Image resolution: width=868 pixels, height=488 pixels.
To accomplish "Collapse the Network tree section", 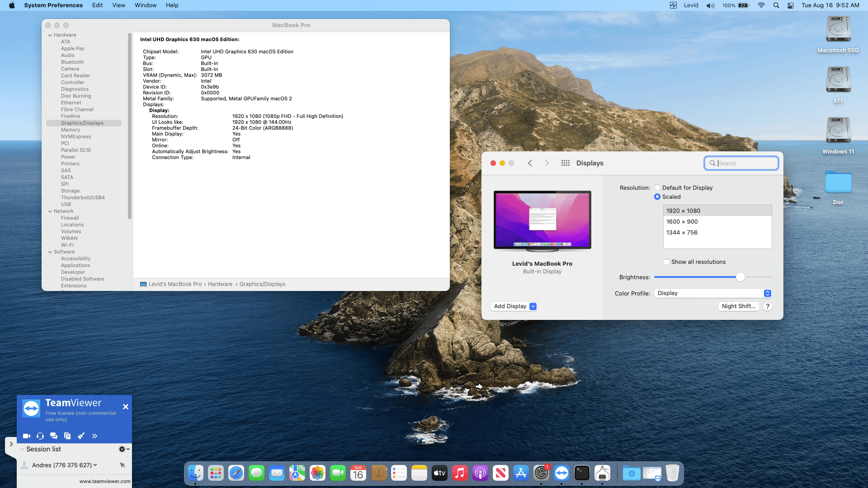I will point(50,211).
